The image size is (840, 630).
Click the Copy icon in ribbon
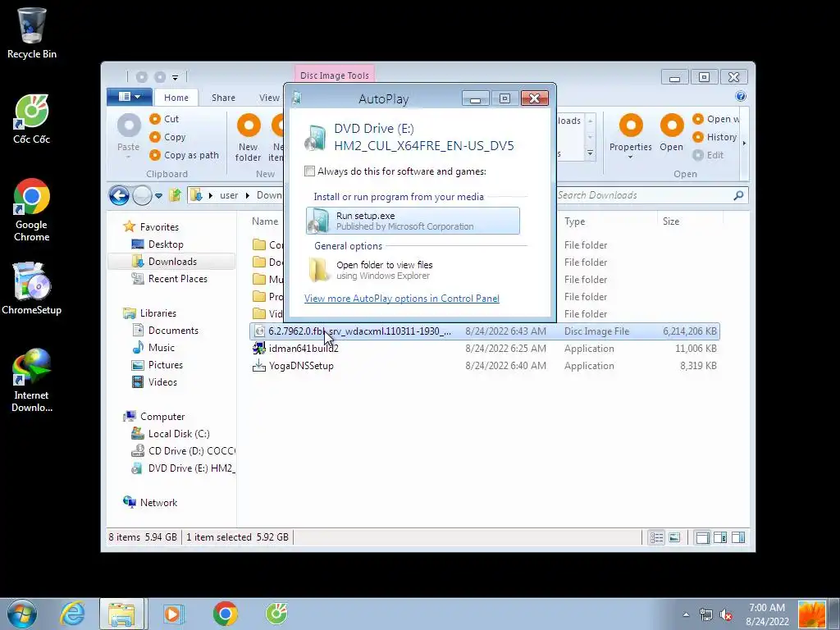(x=155, y=137)
